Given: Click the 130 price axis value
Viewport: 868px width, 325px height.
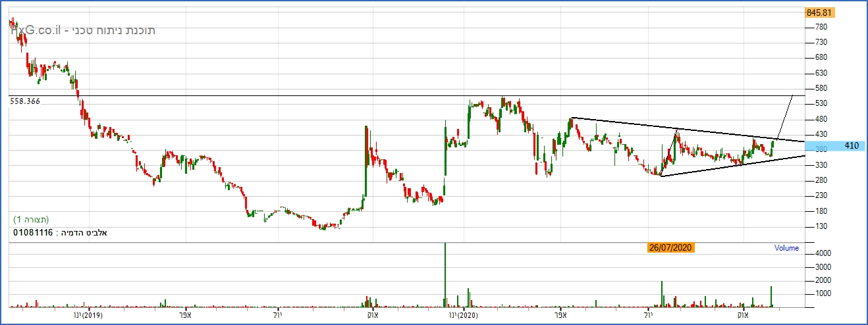Looking at the screenshot, I should pos(821,226).
